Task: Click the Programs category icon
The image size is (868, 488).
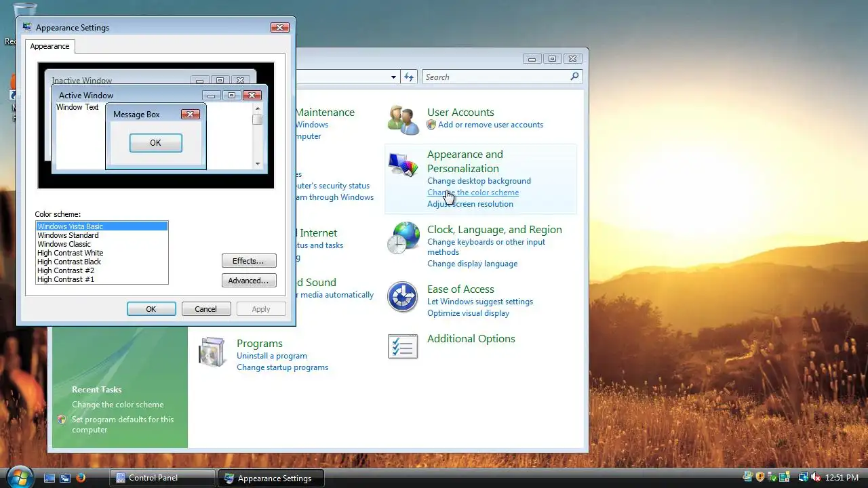Action: click(x=212, y=352)
